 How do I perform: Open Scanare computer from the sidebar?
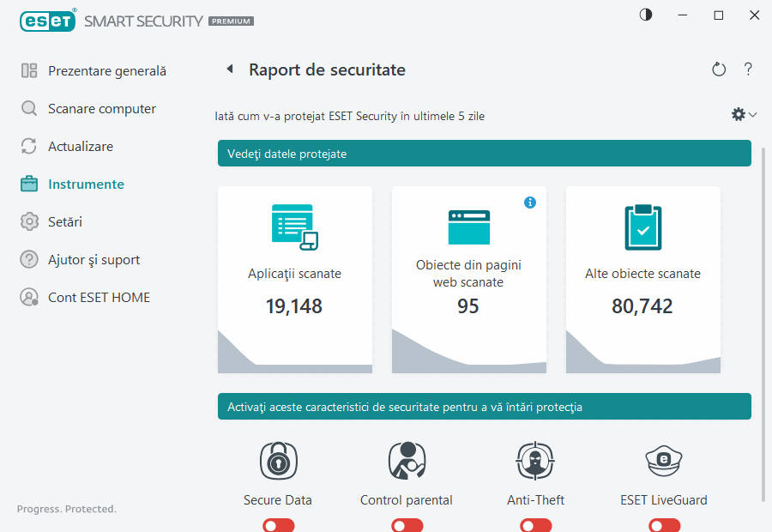[103, 108]
